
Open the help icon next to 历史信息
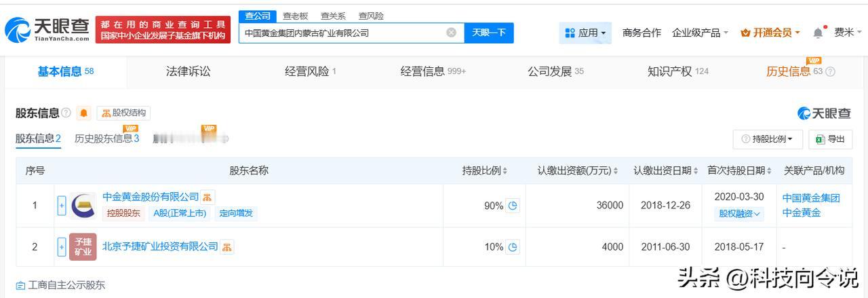[830, 72]
